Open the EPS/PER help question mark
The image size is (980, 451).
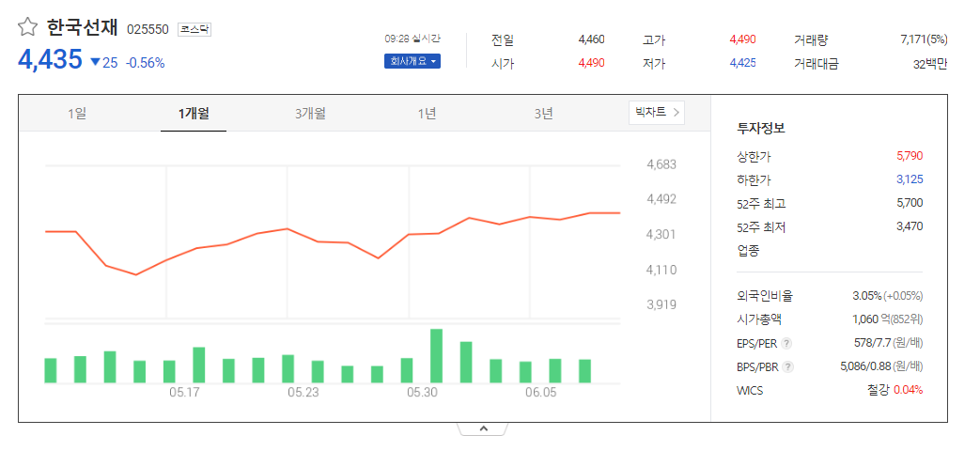pyautogui.click(x=786, y=344)
